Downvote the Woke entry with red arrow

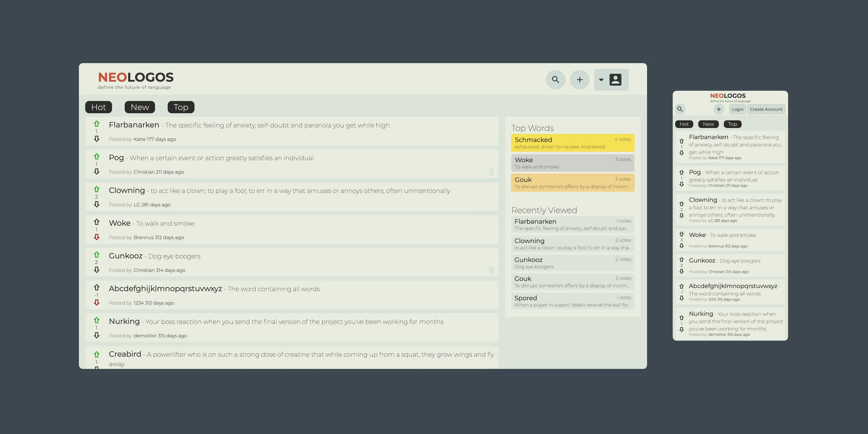[97, 237]
